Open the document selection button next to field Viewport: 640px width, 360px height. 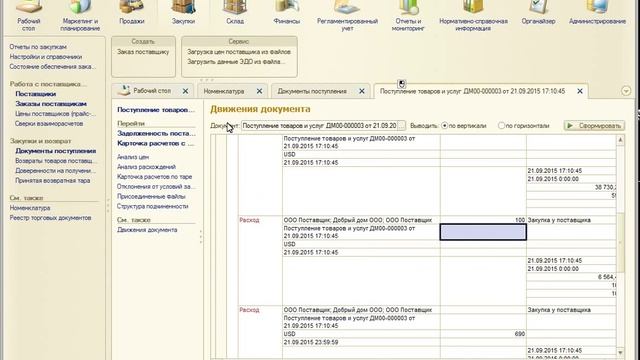pyautogui.click(x=402, y=126)
